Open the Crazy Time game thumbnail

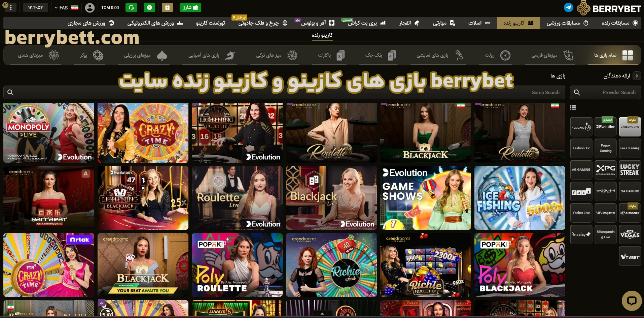coord(143,133)
